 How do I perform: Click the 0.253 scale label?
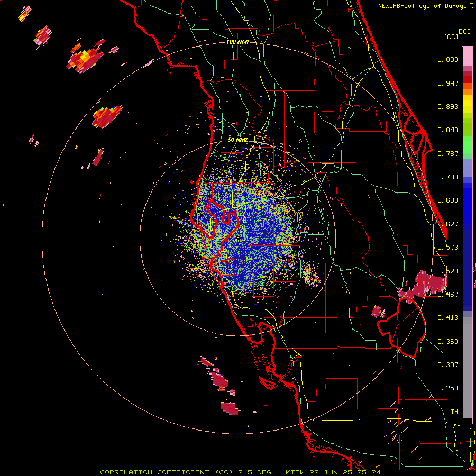(448, 388)
